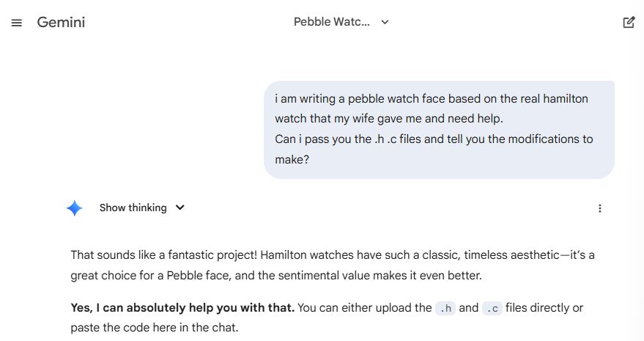The width and height of the screenshot is (644, 341).
Task: Click the blue Gemini sparkle icon
Action: pos(75,208)
